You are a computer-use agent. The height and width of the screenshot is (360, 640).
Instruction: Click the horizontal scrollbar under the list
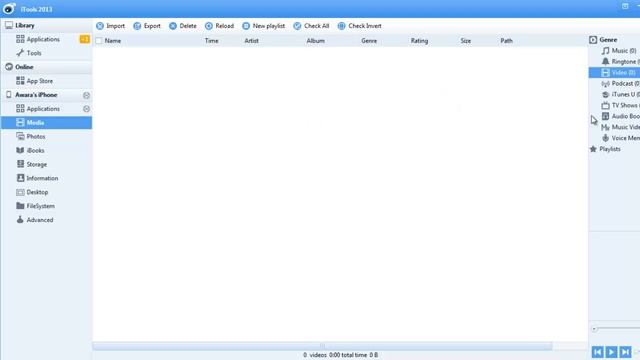click(322, 346)
